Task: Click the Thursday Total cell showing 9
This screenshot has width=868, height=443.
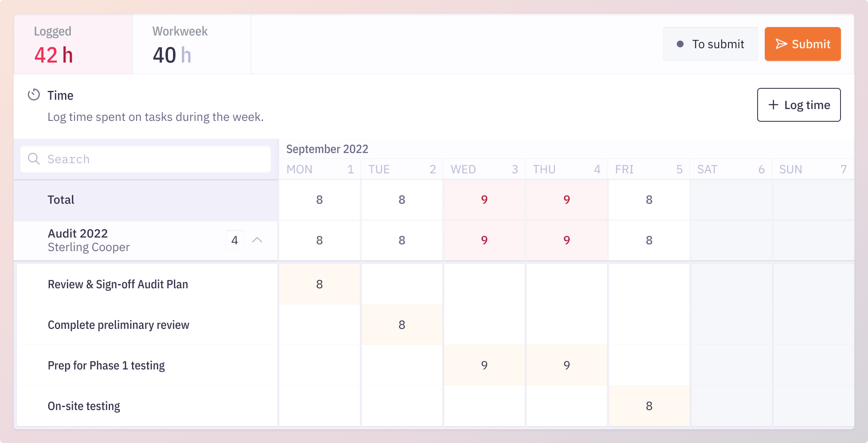Action: (x=567, y=200)
